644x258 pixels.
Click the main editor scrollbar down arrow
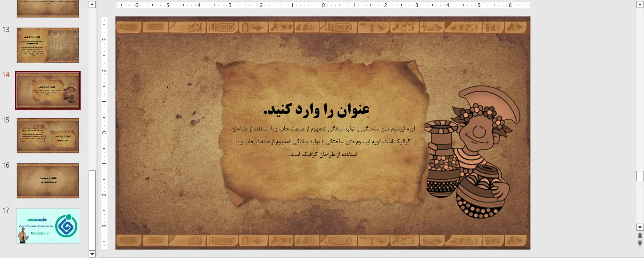(x=640, y=227)
